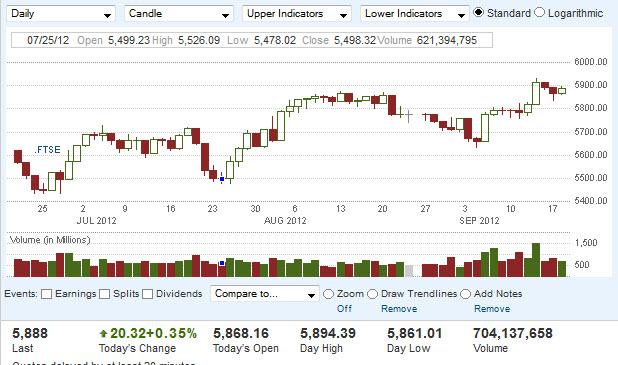618x365 pixels.
Task: Enable the Earnings events checkbox
Action: pyautogui.click(x=47, y=294)
